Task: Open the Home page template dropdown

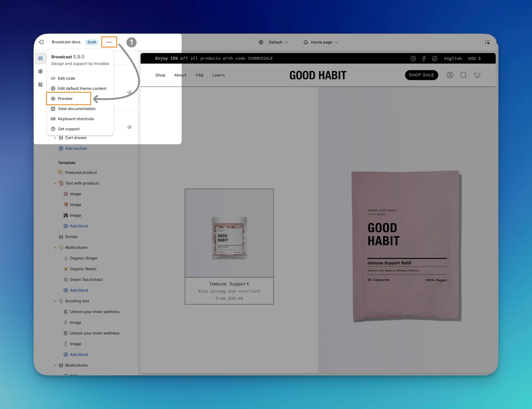Action: click(x=321, y=42)
